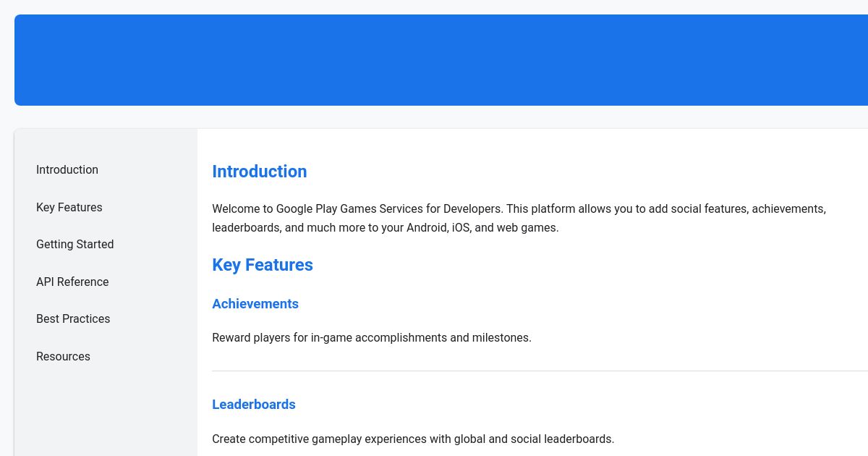The image size is (868, 456).
Task: Click the Achievements reward description text
Action: [372, 337]
